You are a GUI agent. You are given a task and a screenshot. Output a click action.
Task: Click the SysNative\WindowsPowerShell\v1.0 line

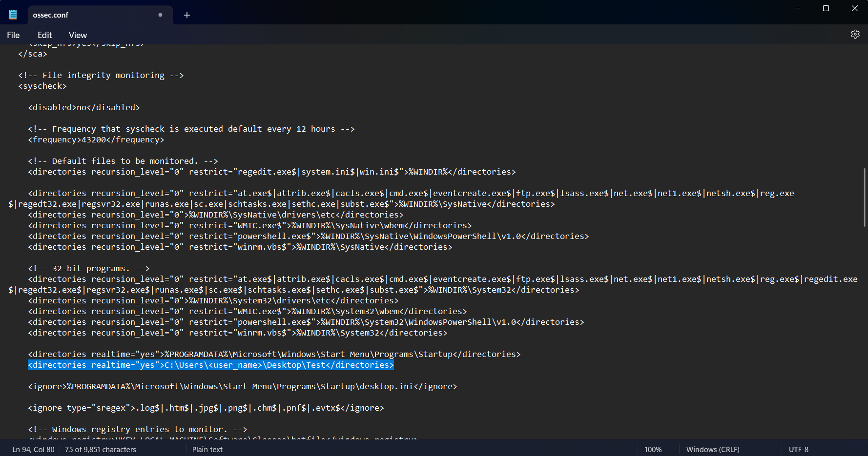[x=309, y=236]
